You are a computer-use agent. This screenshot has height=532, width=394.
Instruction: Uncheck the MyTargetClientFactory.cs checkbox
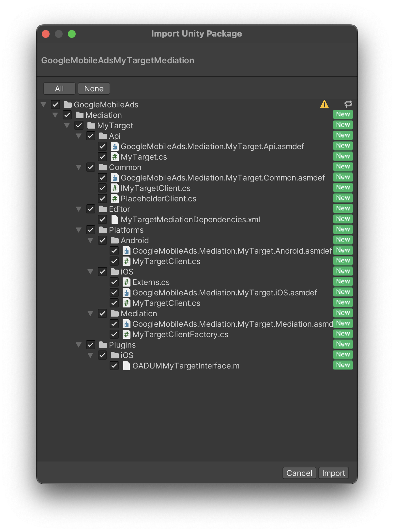click(114, 335)
